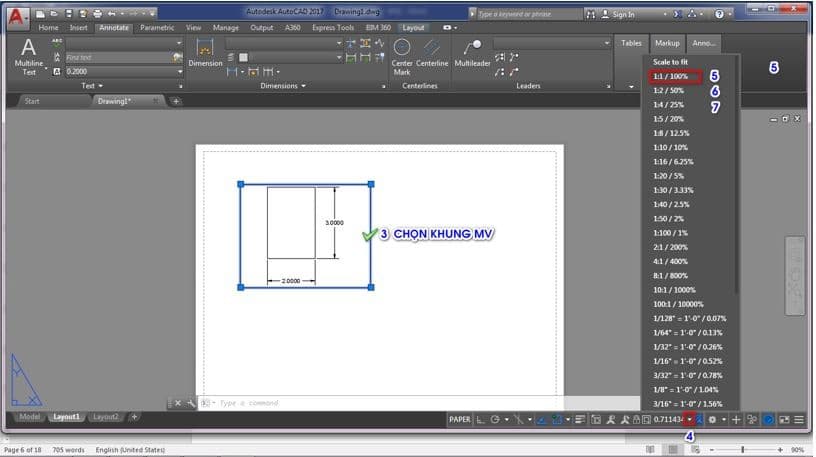Click the Open folder icon in quick access toolbar

(54, 14)
